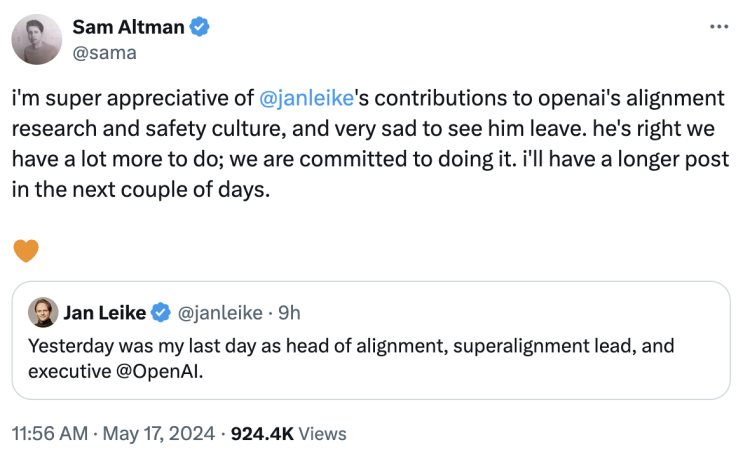Click the 9h timestamp on quoted tweet
This screenshot has width=750, height=461.
point(289,313)
